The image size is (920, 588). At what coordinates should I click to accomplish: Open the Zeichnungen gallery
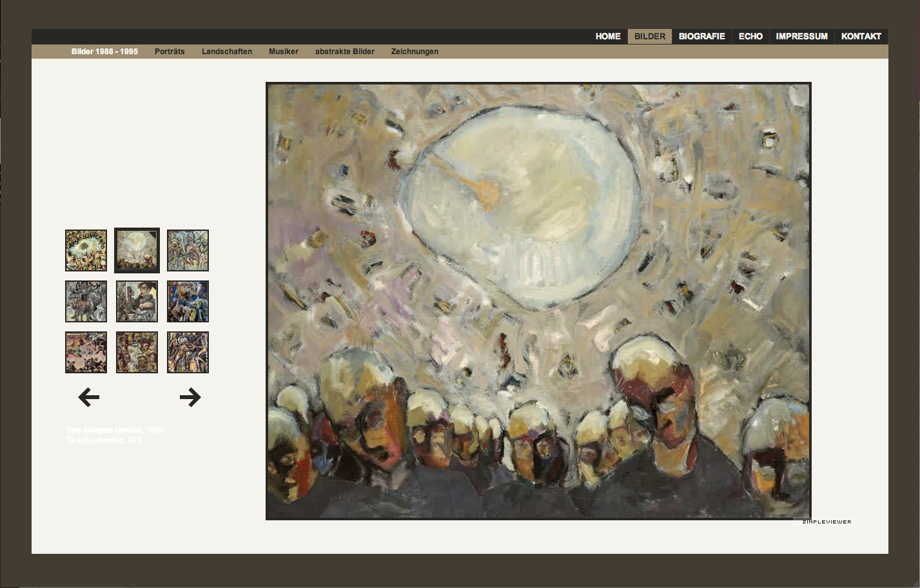click(415, 52)
